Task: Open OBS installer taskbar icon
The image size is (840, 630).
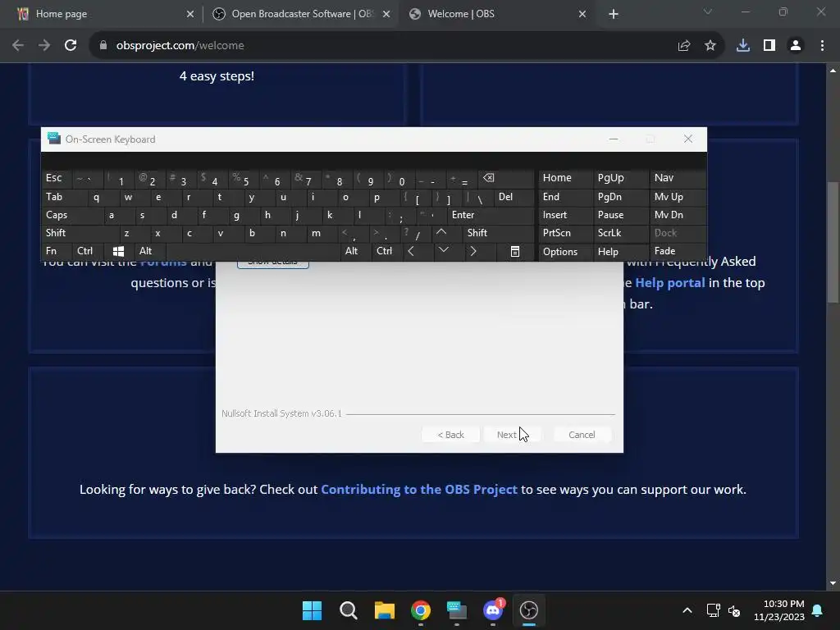Action: 529,610
